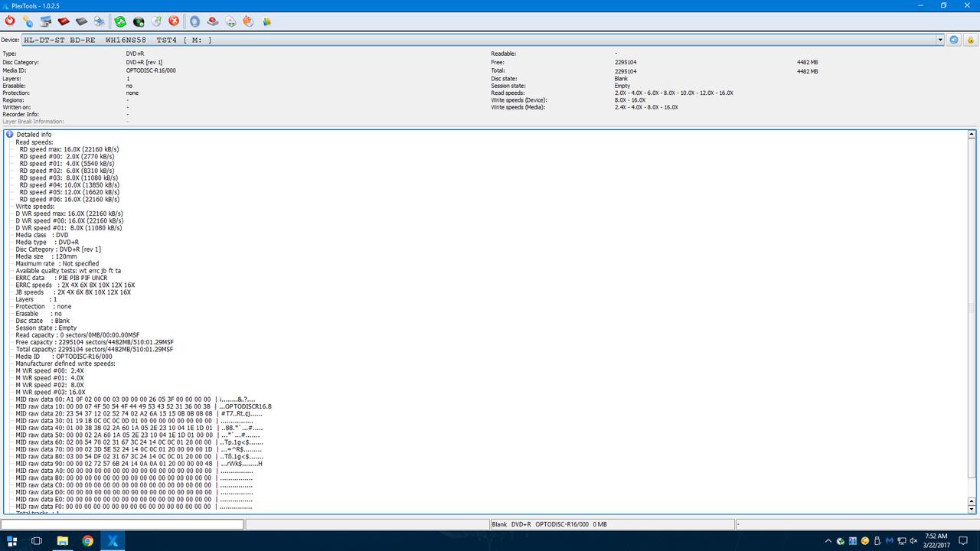The height and width of the screenshot is (551, 980).
Task: Click the PlexTools X taskbar icon
Action: (113, 540)
